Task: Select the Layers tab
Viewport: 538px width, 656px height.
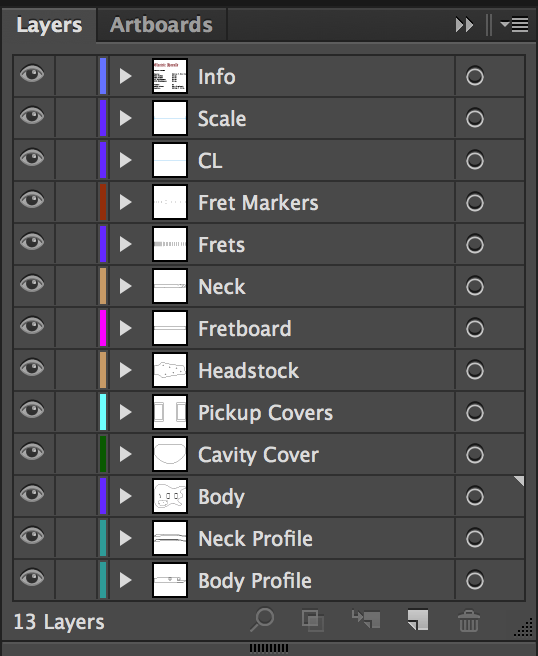Action: click(49, 25)
